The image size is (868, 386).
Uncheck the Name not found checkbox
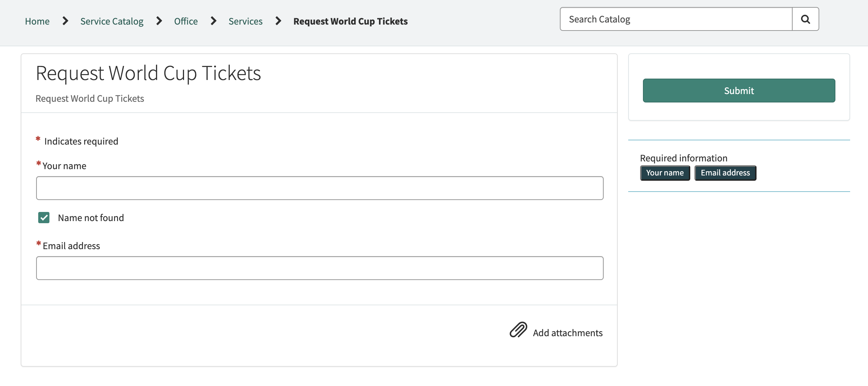(44, 218)
